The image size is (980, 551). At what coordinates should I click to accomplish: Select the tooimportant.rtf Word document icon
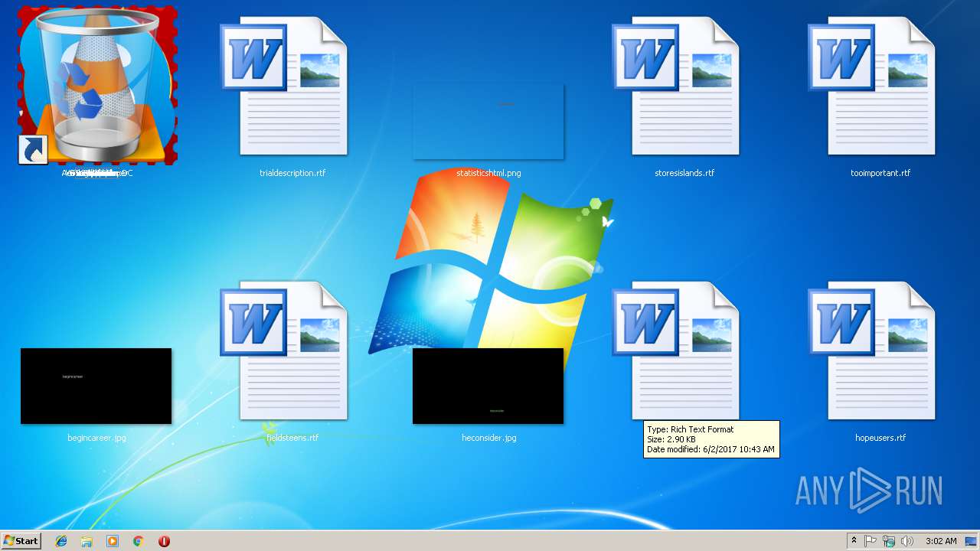tap(872, 86)
